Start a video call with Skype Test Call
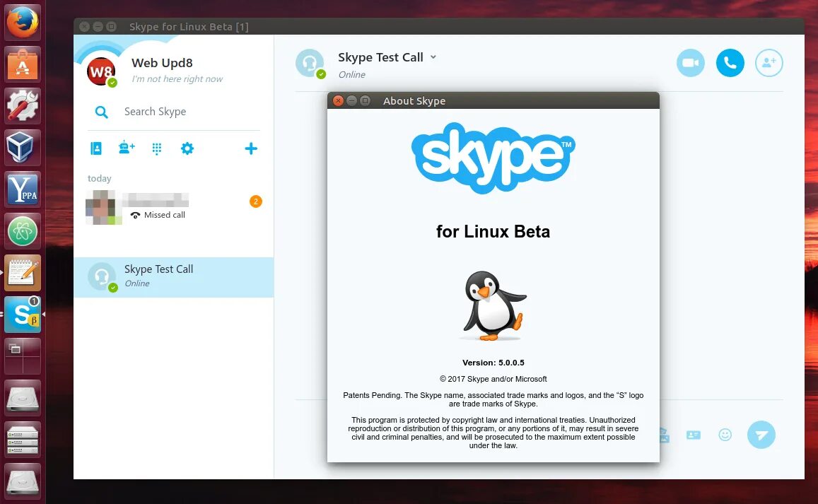This screenshot has height=504, width=818. (x=690, y=63)
